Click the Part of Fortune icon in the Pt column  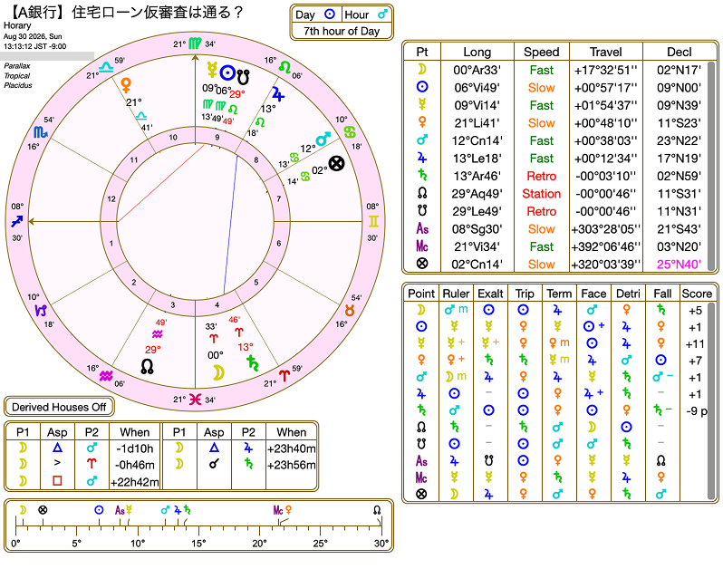tap(422, 264)
